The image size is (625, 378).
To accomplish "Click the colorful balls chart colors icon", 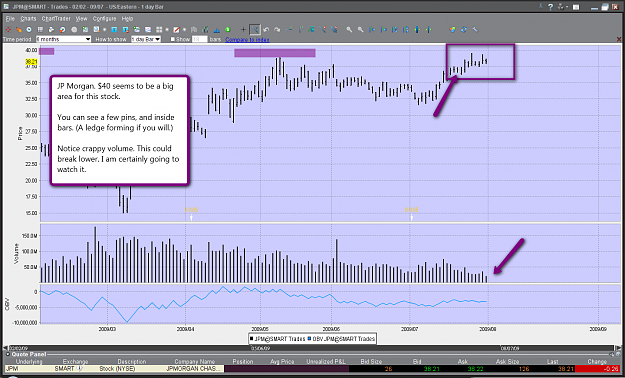I will 452,30.
